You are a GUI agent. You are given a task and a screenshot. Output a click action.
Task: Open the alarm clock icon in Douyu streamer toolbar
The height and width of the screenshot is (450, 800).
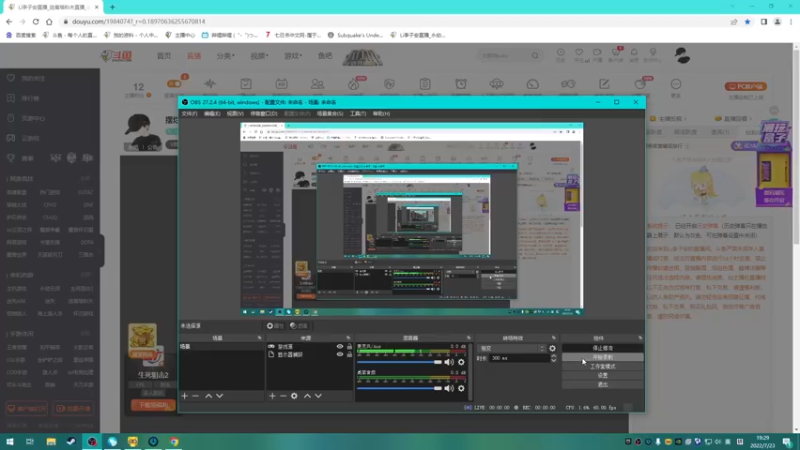pos(461,84)
